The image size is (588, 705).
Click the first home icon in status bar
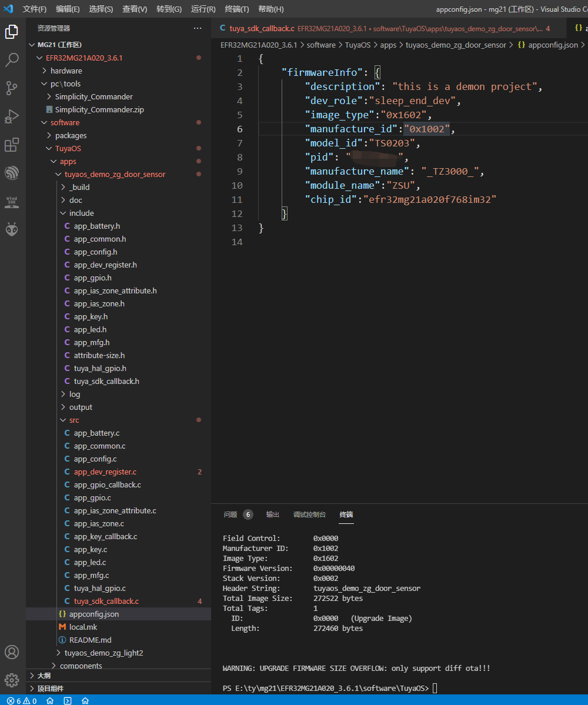tap(50, 700)
